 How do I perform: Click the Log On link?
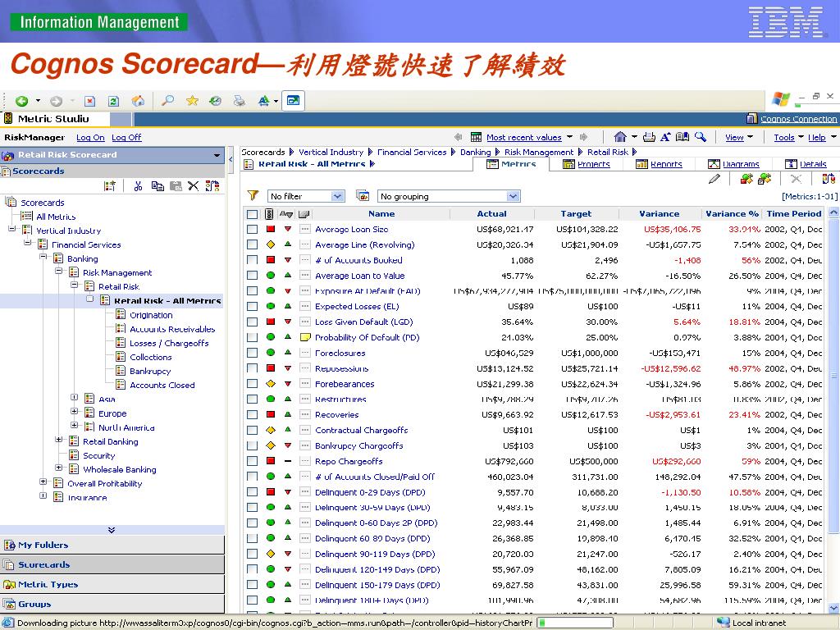pos(90,138)
